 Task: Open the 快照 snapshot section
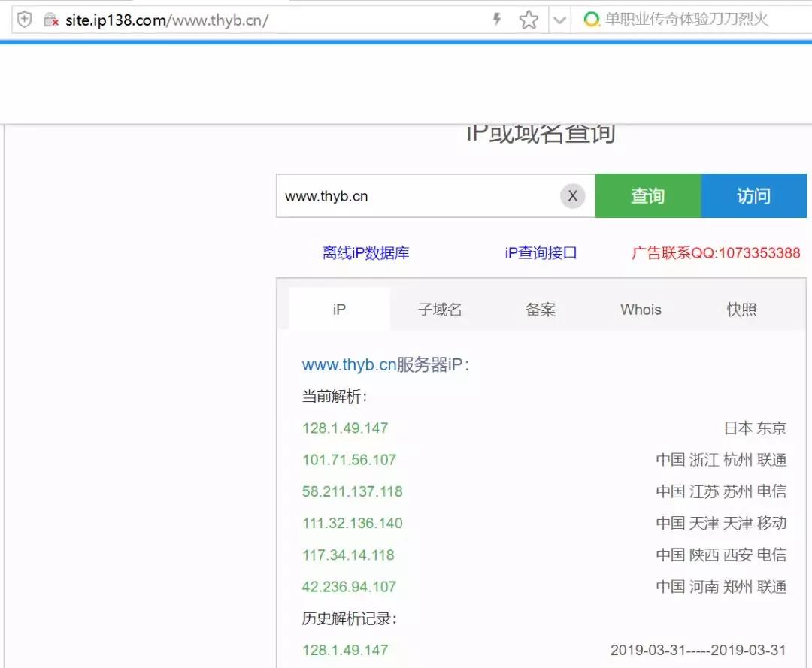[742, 309]
